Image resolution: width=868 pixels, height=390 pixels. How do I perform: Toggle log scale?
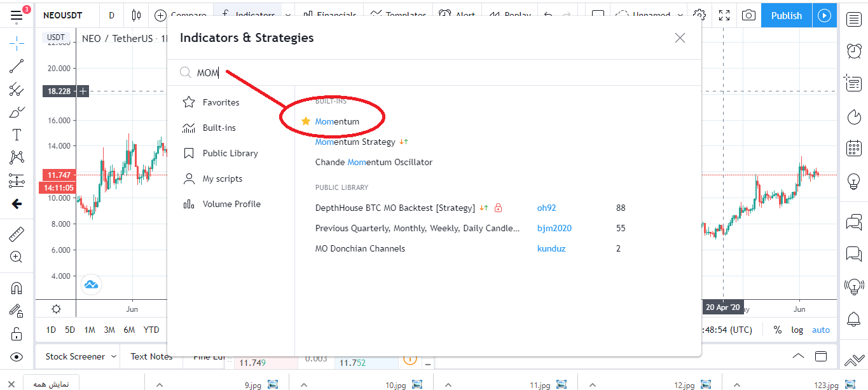click(797, 330)
